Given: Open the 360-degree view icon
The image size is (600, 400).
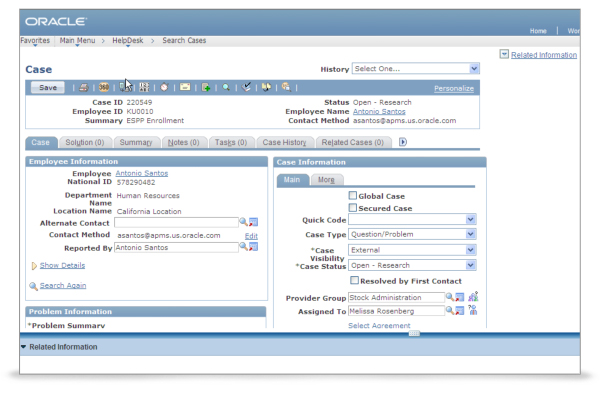Looking at the screenshot, I should (103, 88).
